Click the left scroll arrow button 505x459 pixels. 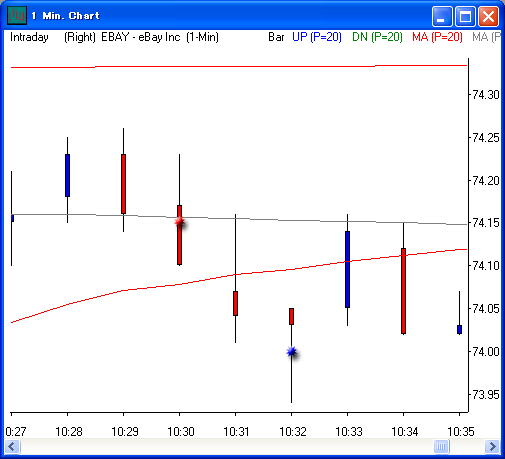(x=12, y=446)
